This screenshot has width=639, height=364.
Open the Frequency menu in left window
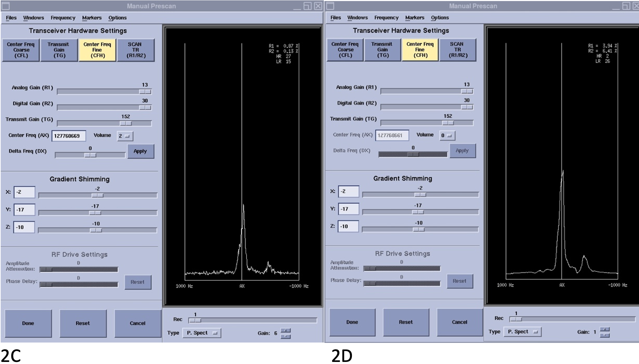coord(63,18)
